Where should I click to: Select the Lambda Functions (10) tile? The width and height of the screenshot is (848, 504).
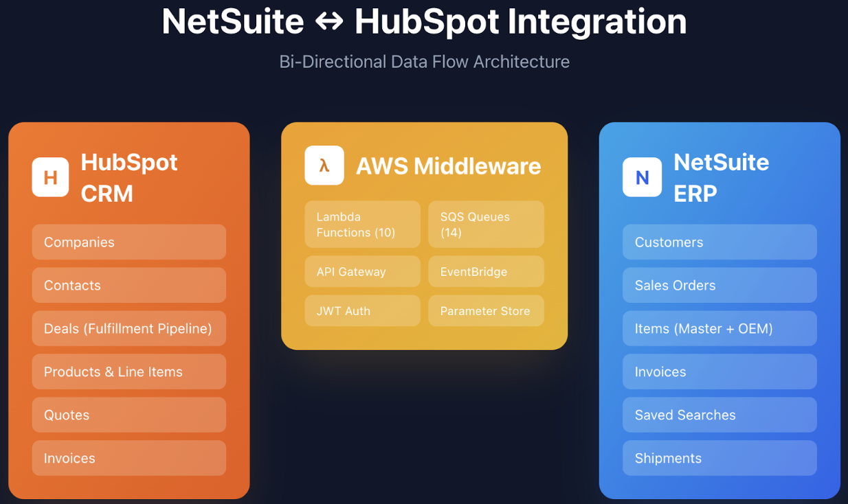click(x=362, y=225)
